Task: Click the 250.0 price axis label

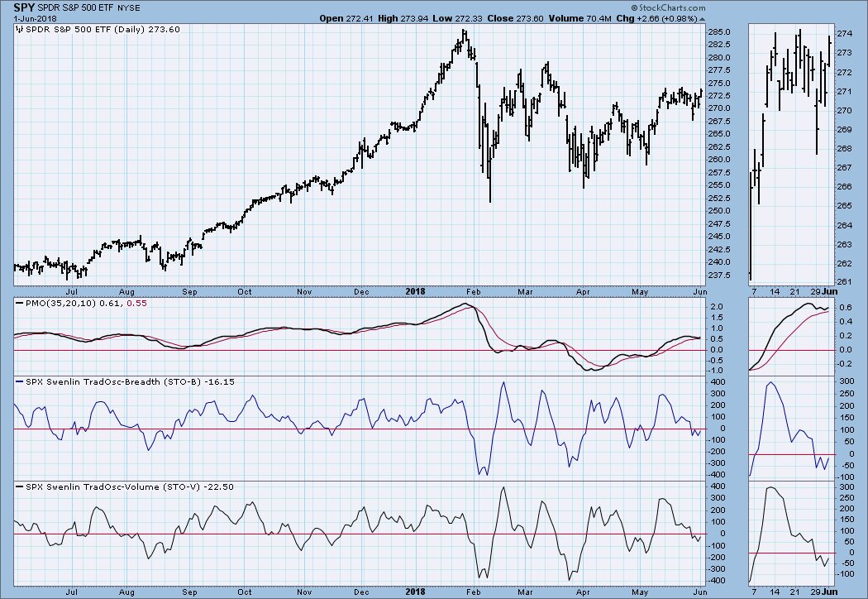Action: point(718,211)
